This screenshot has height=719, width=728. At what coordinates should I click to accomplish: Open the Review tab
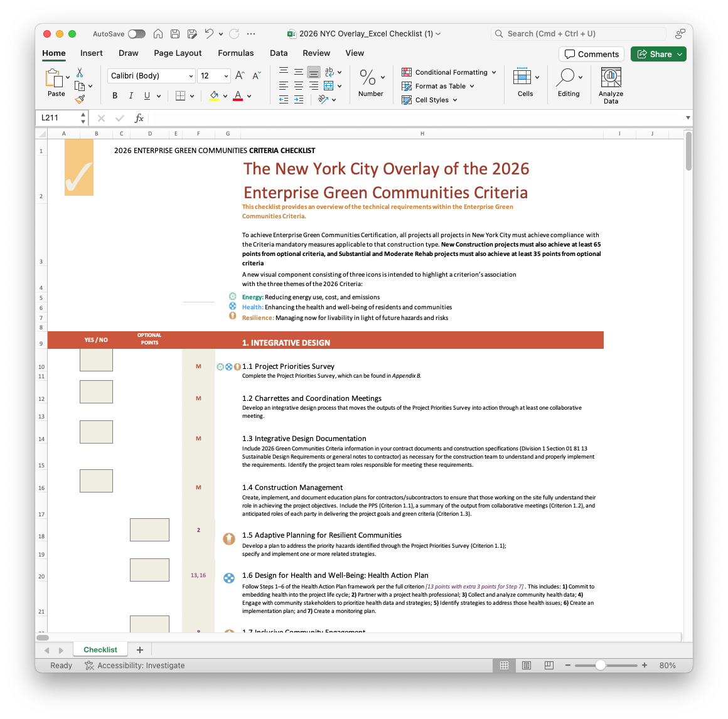pos(316,53)
